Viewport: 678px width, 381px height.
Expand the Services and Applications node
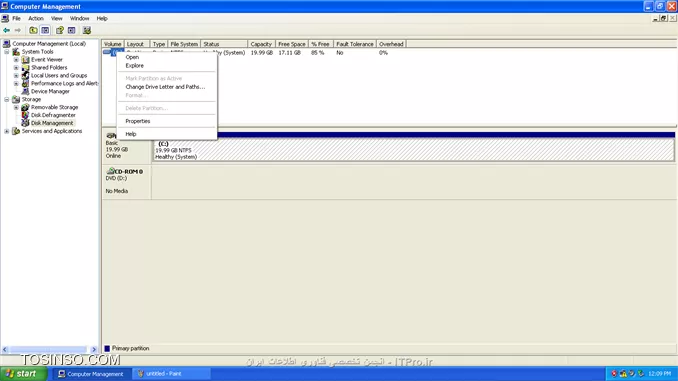coord(6,131)
